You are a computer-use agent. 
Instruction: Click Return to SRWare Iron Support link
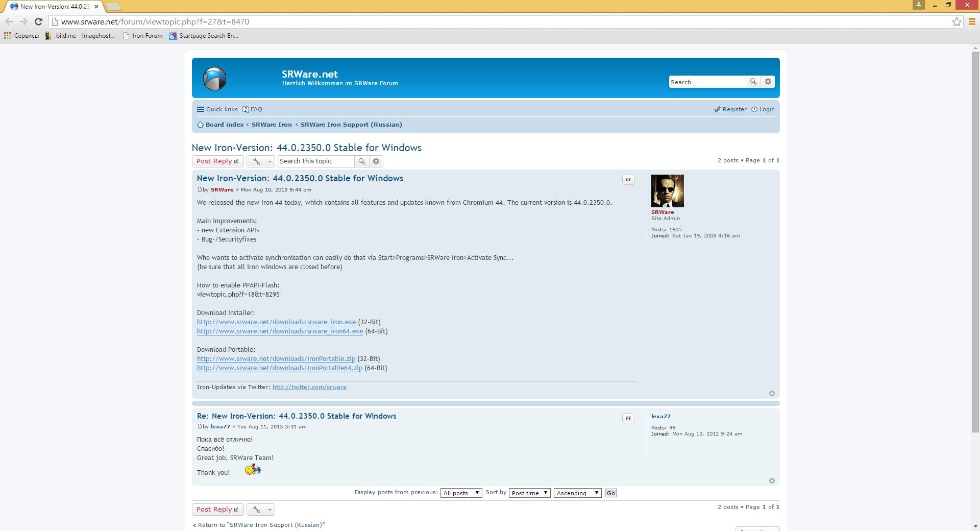259,525
